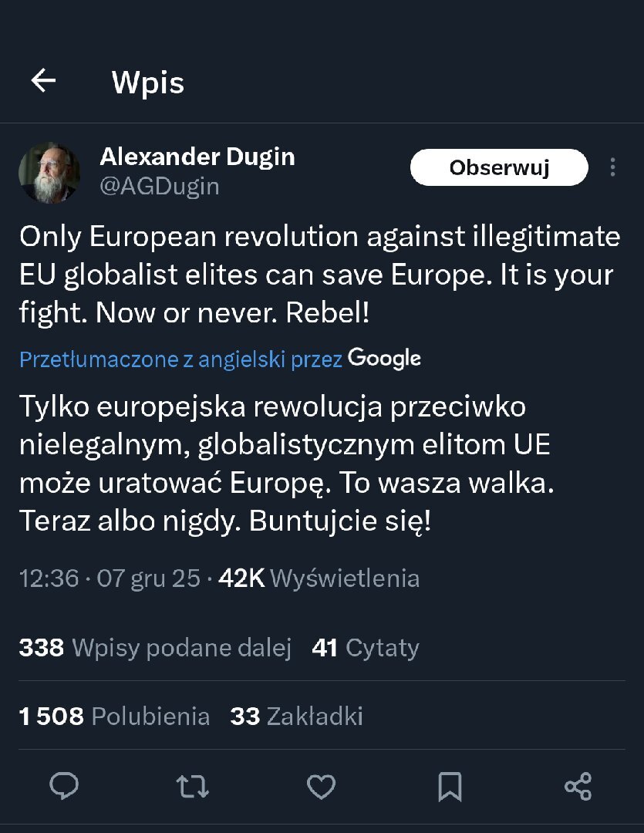This screenshot has width=644, height=833.
Task: View the 41 Cytaty quotes
Action: [366, 648]
